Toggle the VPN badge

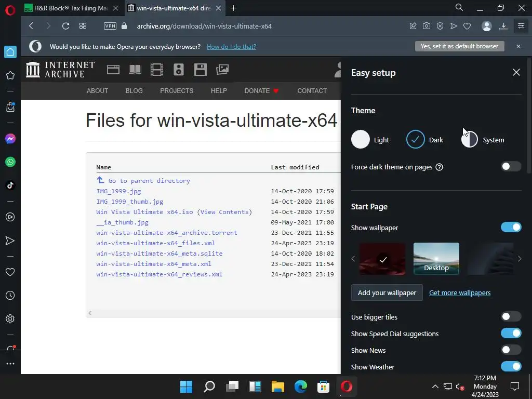(110, 26)
